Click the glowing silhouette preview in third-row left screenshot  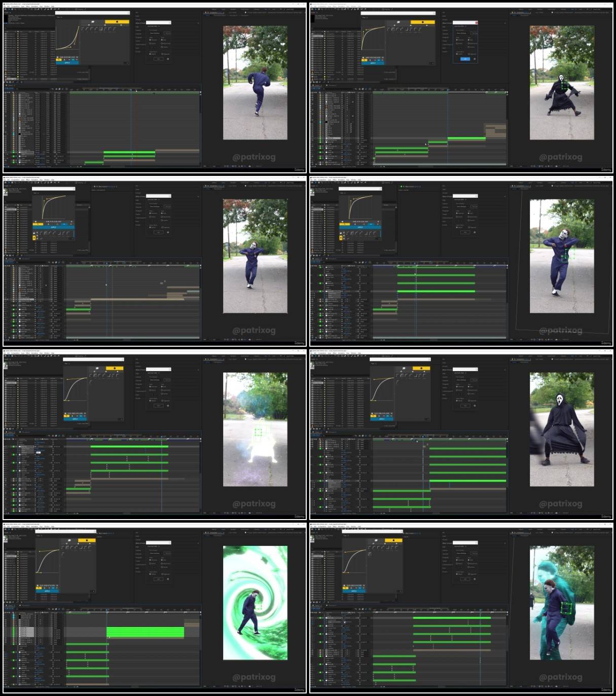(x=255, y=429)
